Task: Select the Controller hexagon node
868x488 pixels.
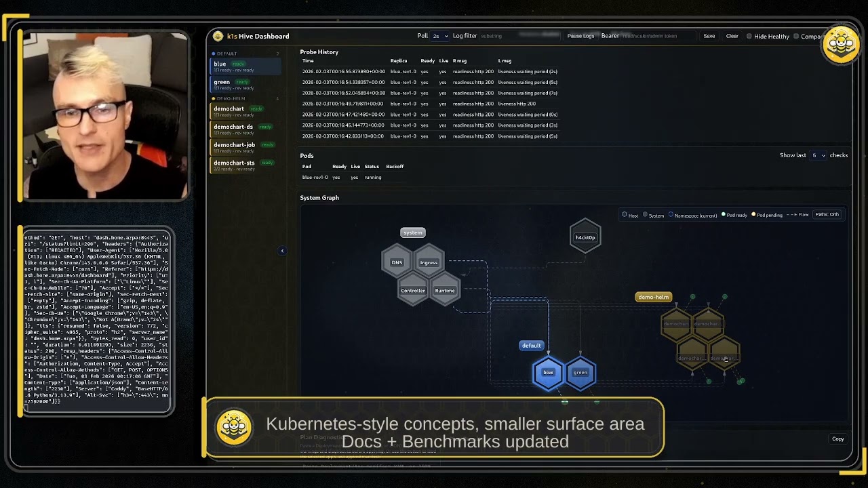Action: click(413, 291)
